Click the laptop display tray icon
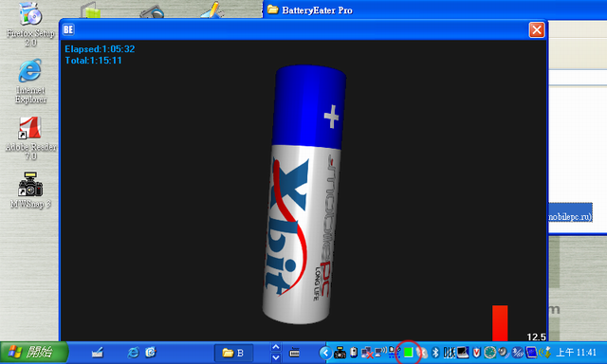This screenshot has width=607, height=364. [463, 353]
